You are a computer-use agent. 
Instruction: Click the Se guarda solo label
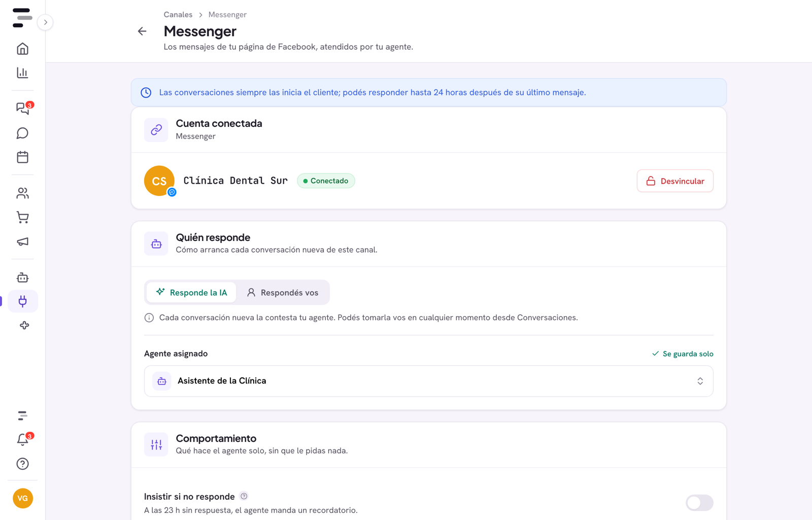[683, 354]
